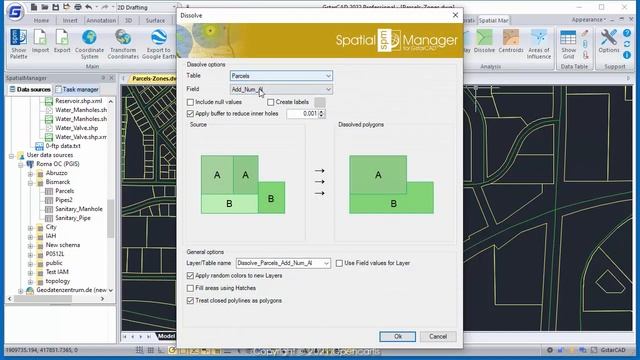Click the Import ribbon icon
The image size is (640, 360).
(x=40, y=41)
